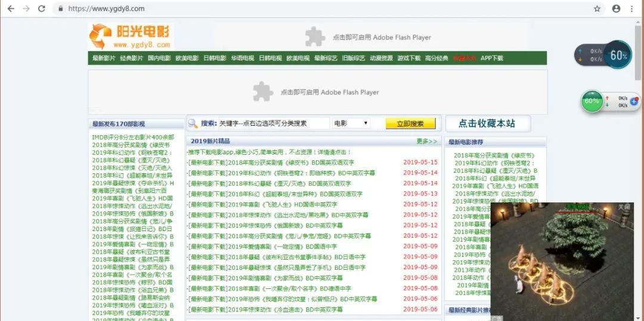644x321 pixels.
Task: Click the Flash puzzle icon in top banner
Action: click(315, 37)
